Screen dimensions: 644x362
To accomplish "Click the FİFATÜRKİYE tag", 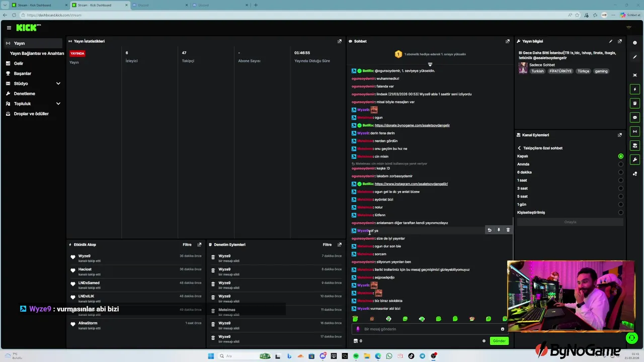I will coord(560,71).
